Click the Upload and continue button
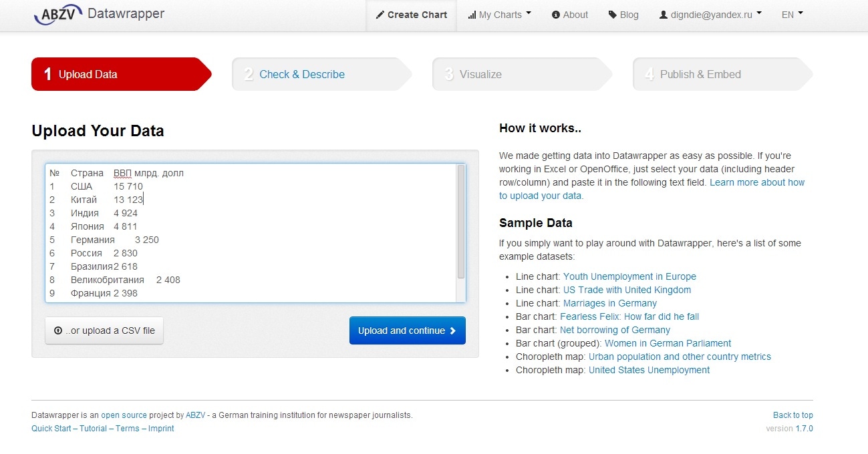Image resolution: width=868 pixels, height=454 pixels. pos(407,330)
